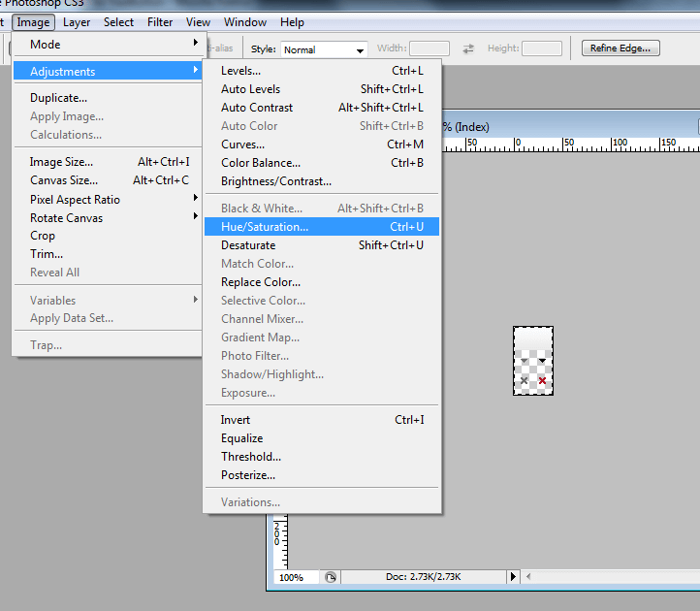Viewport: 700px width, 611px height.
Task: Click the 100% zoom level field
Action: coord(293,577)
